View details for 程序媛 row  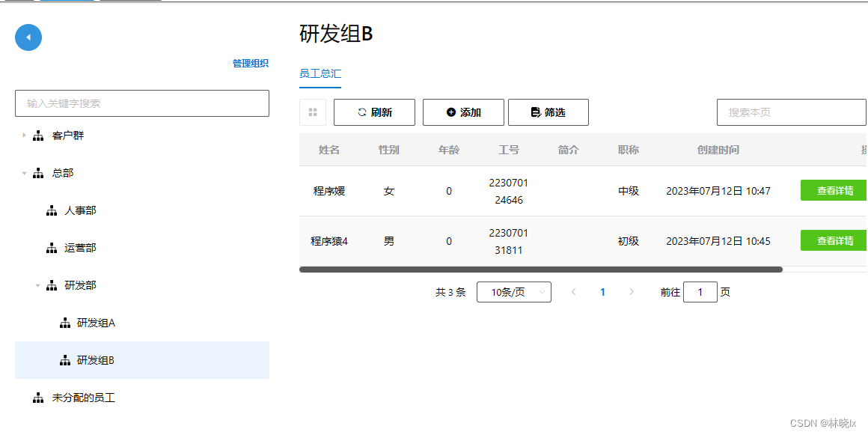click(x=834, y=191)
